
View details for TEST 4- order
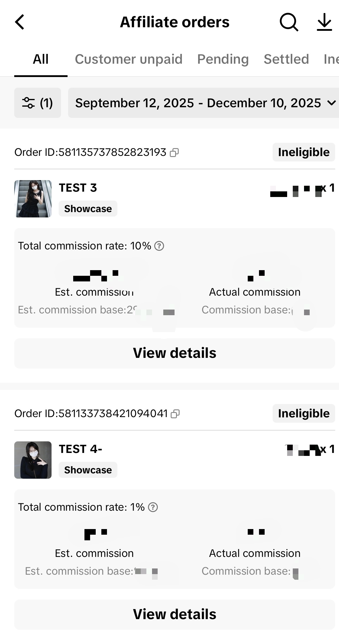(175, 614)
